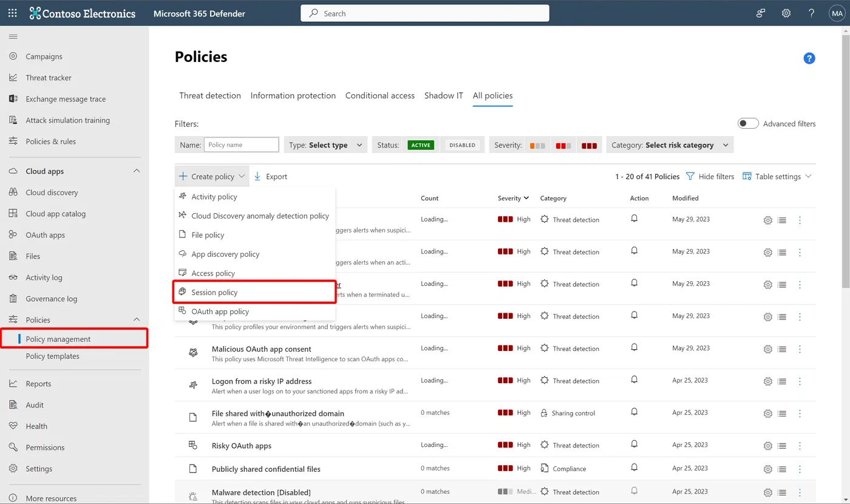Image resolution: width=850 pixels, height=504 pixels.
Task: Choose OAuth app policy
Action: tap(255, 312)
